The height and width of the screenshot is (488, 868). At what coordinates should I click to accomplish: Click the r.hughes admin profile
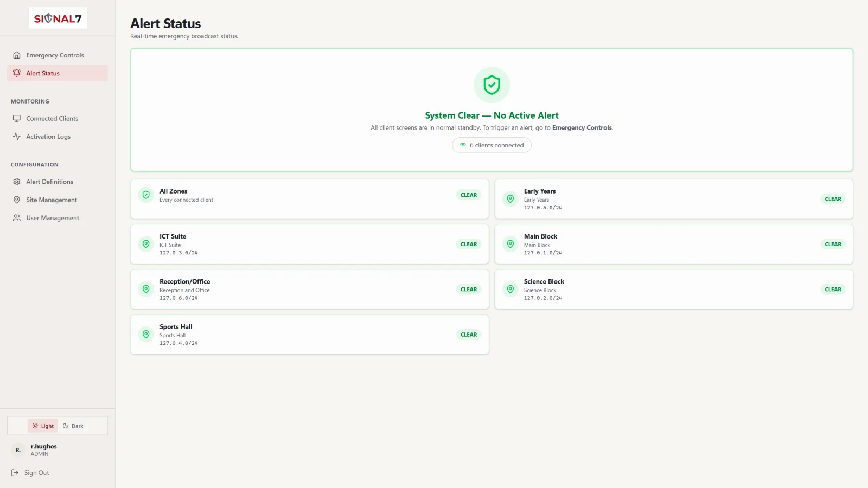coord(58,450)
